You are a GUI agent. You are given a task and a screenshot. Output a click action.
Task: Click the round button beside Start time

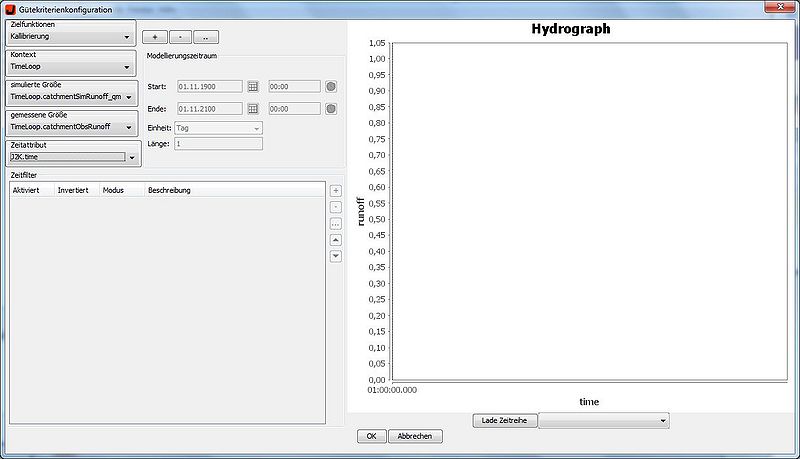pyautogui.click(x=330, y=87)
